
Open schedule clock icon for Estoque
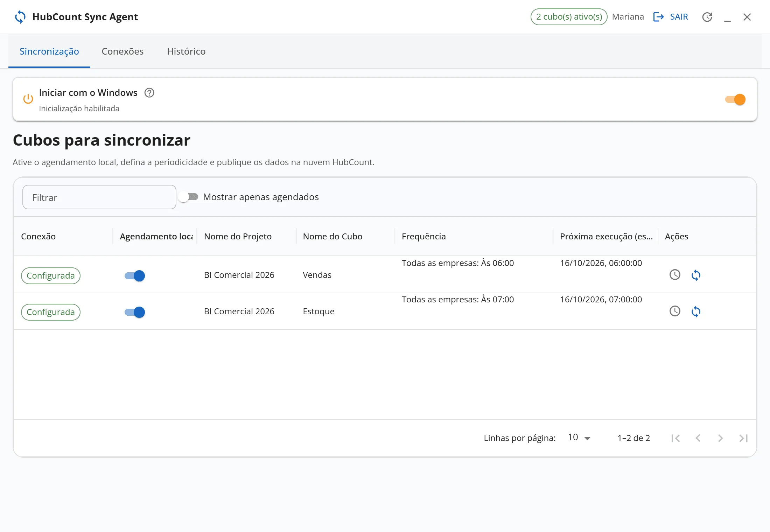(675, 311)
